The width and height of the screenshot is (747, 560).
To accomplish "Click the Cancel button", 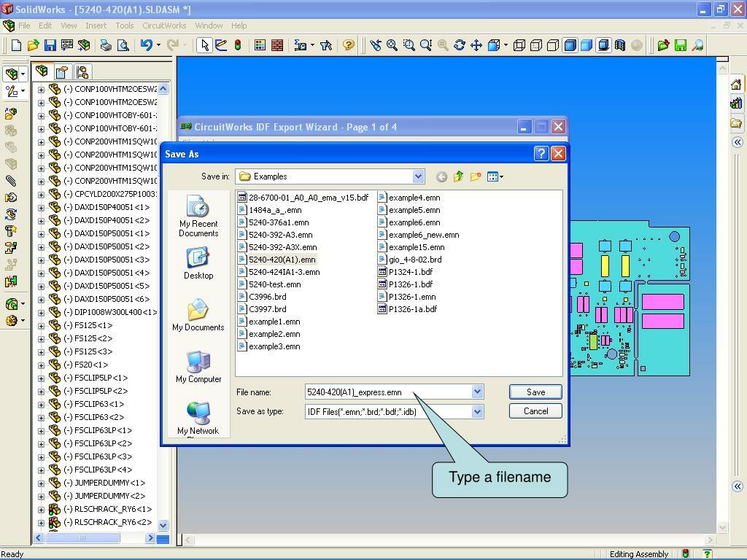I will 535,411.
